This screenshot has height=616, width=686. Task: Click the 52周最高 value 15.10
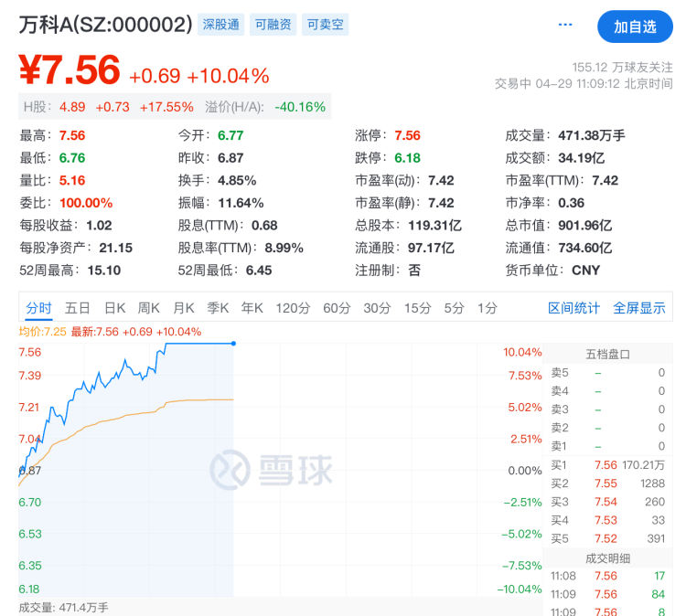(x=104, y=271)
